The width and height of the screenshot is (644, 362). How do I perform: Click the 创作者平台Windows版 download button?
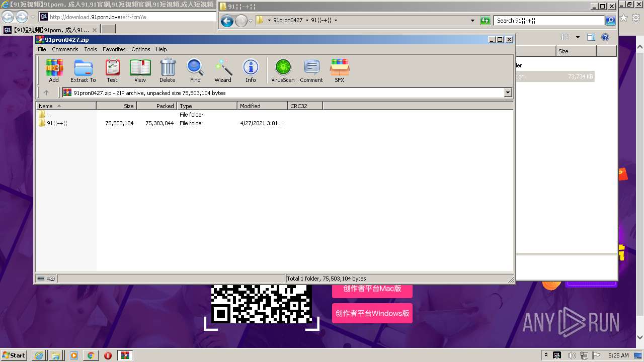[372, 313]
